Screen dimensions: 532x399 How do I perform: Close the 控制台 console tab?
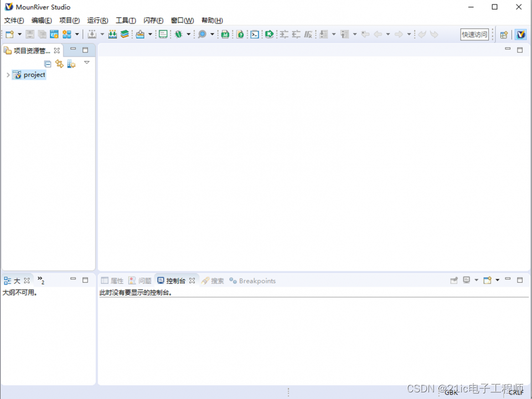[x=192, y=280]
